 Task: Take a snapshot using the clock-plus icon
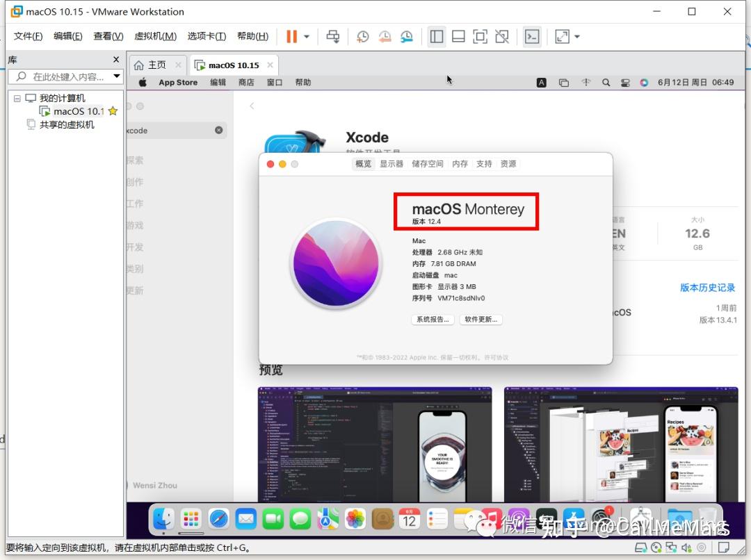[362, 36]
